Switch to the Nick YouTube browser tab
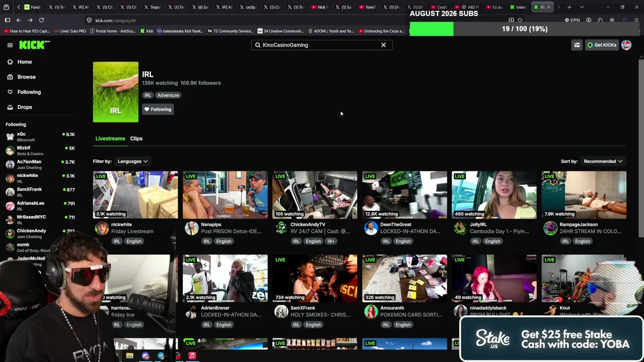Image resolution: width=644 pixels, height=362 pixels. pyautogui.click(x=320, y=7)
